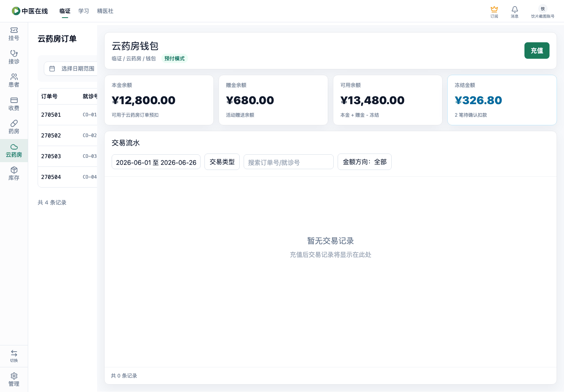
Task: Select the 云药房 cloud pharmacy sidebar icon
Action: pyautogui.click(x=14, y=150)
